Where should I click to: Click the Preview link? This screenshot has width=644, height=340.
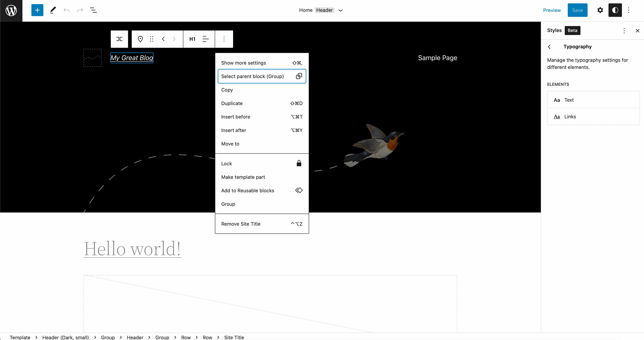[552, 10]
